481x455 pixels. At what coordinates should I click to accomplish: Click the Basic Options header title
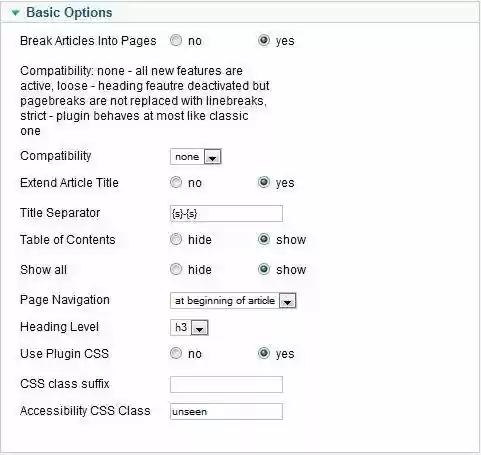click(x=69, y=13)
